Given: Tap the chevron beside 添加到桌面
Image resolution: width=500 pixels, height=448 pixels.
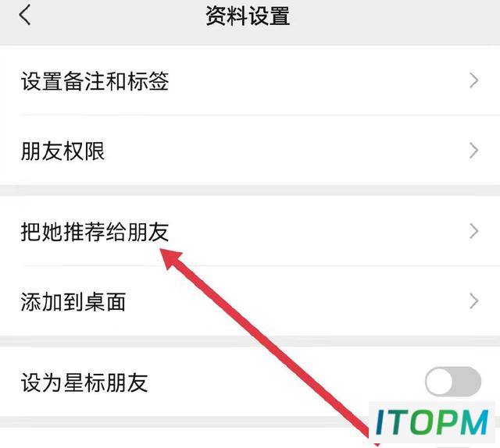Looking at the screenshot, I should (x=474, y=301).
